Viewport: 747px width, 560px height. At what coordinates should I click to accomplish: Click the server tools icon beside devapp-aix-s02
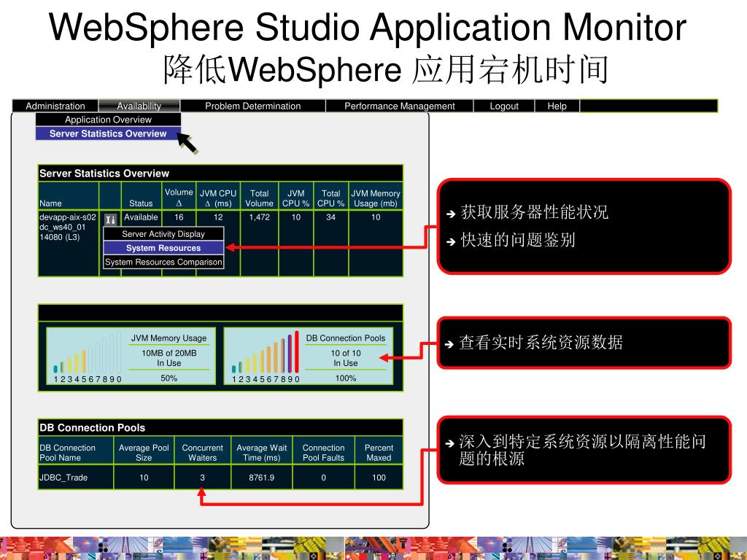(x=111, y=219)
